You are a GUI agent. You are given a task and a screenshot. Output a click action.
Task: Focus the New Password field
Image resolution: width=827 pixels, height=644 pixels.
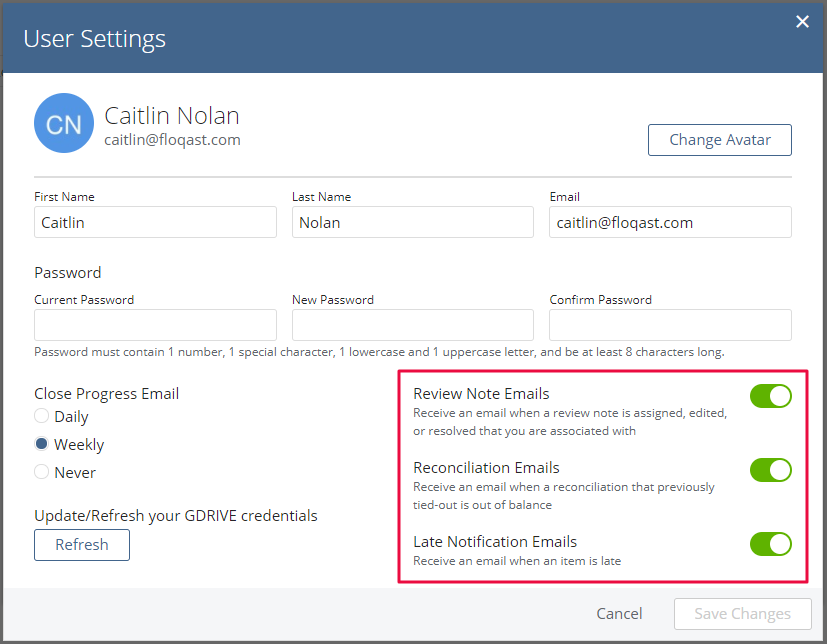(x=412, y=325)
